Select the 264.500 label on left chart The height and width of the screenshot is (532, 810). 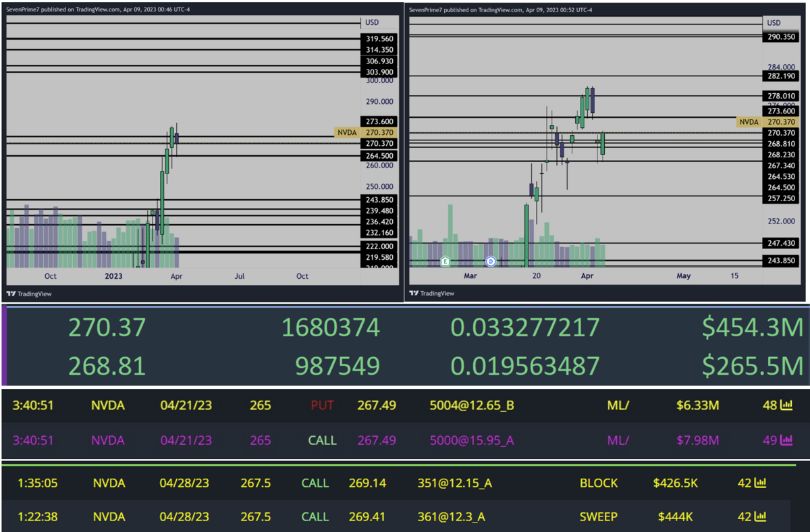click(379, 156)
